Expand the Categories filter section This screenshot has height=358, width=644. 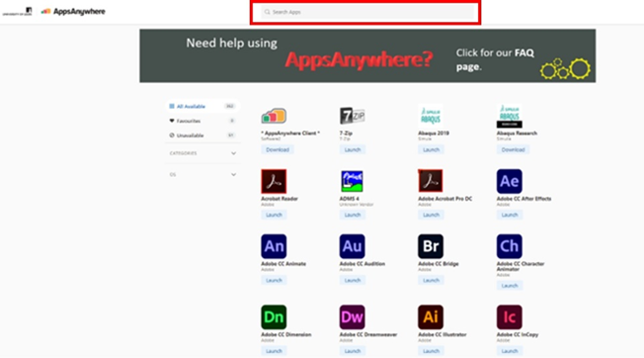(202, 153)
